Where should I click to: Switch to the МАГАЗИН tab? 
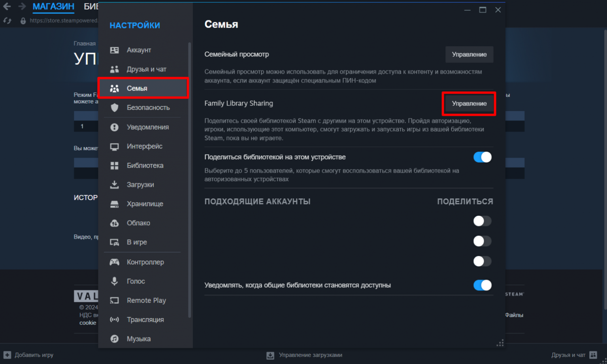[x=53, y=7]
